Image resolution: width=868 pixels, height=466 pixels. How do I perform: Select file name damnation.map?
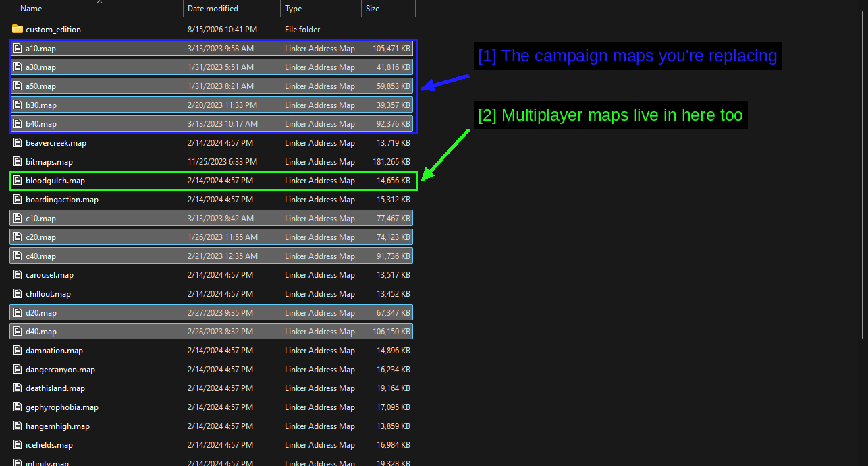point(54,351)
